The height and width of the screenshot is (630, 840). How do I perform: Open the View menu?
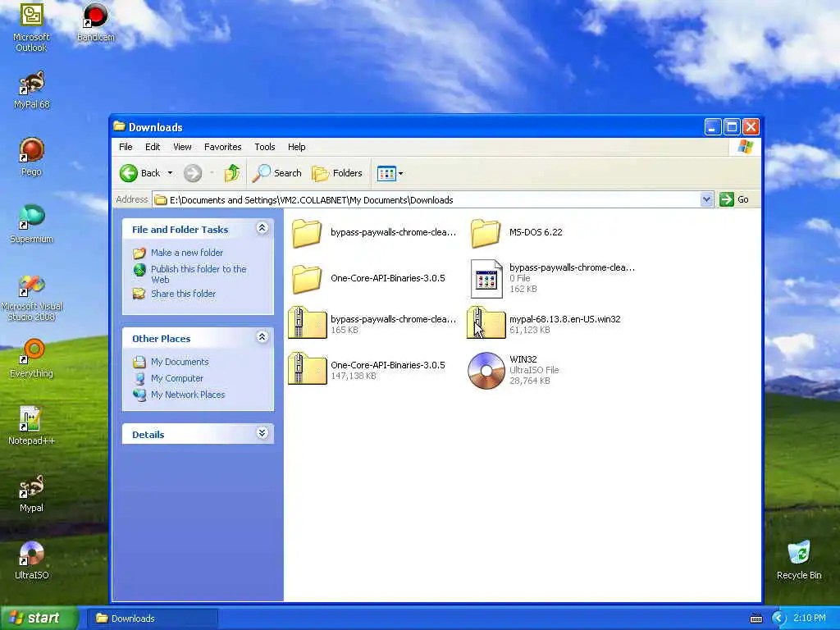pos(182,147)
